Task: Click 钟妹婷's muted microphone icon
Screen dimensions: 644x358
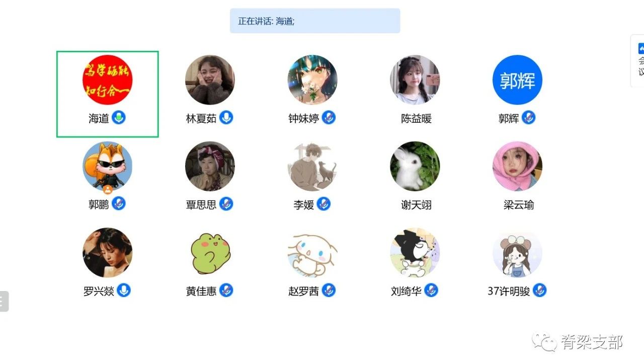Action: click(x=329, y=118)
